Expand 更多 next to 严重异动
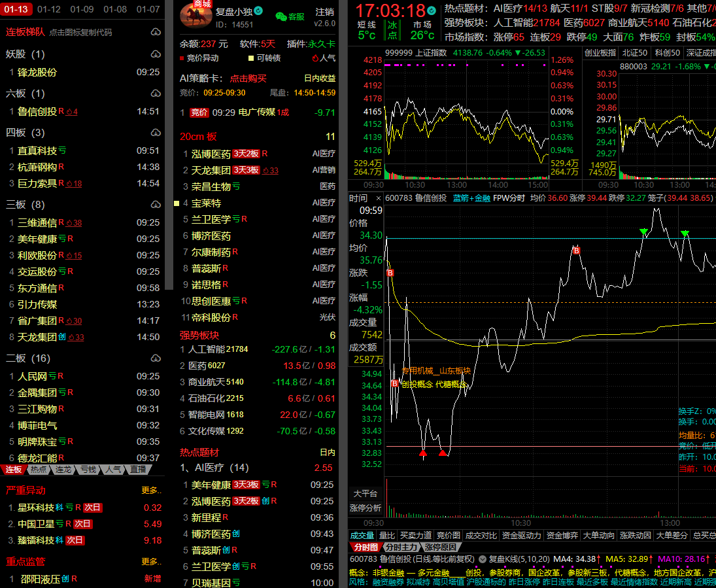Viewport: 716px width, 588px height. coord(150,491)
